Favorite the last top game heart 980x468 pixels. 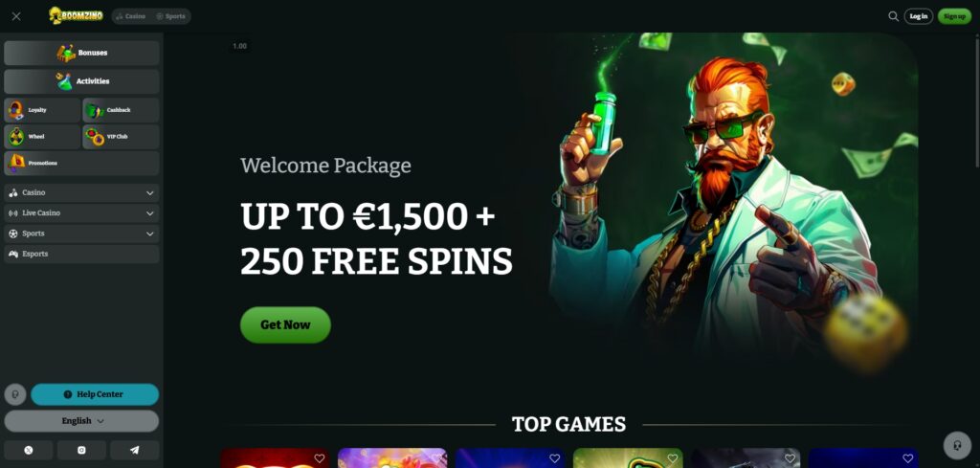907,458
